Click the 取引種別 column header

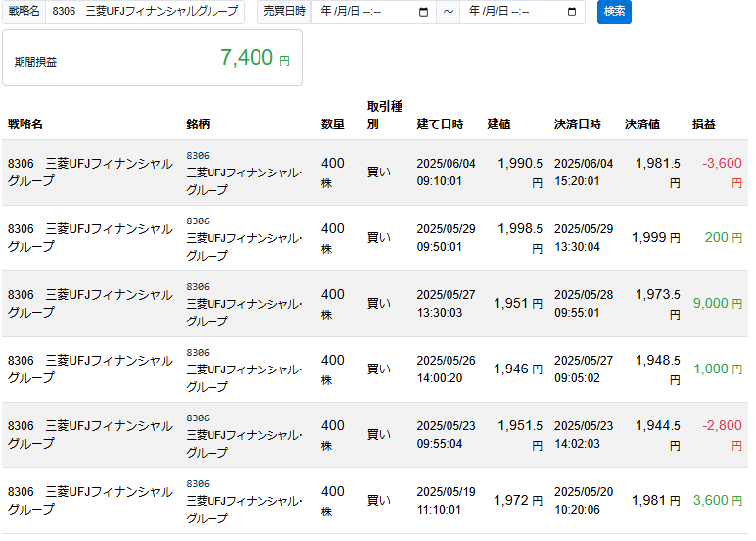click(x=384, y=115)
